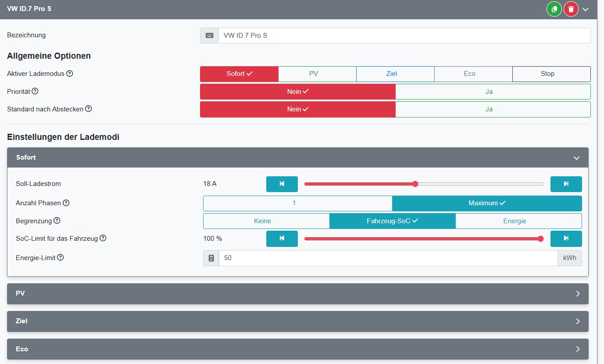Set Priorität to Nein
The height and width of the screenshot is (364, 604).
coord(298,92)
